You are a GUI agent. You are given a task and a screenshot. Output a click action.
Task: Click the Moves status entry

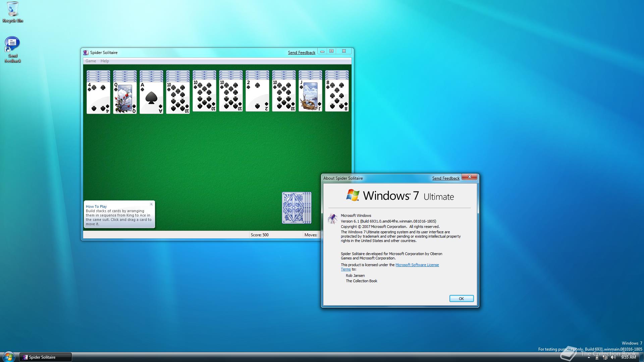tap(311, 235)
